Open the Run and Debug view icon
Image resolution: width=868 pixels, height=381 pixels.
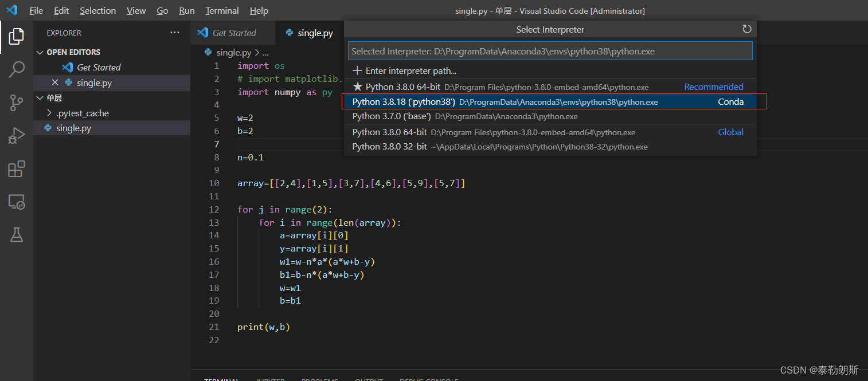[17, 136]
